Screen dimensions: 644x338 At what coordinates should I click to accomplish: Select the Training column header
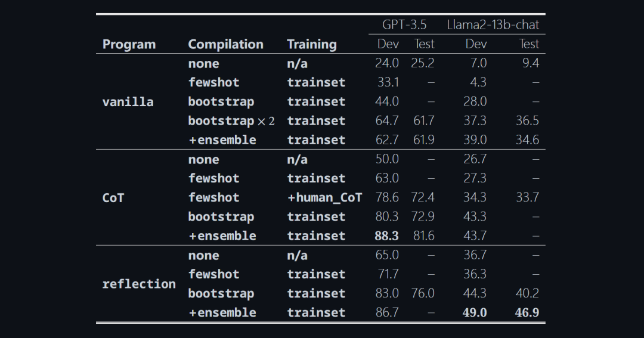[311, 44]
